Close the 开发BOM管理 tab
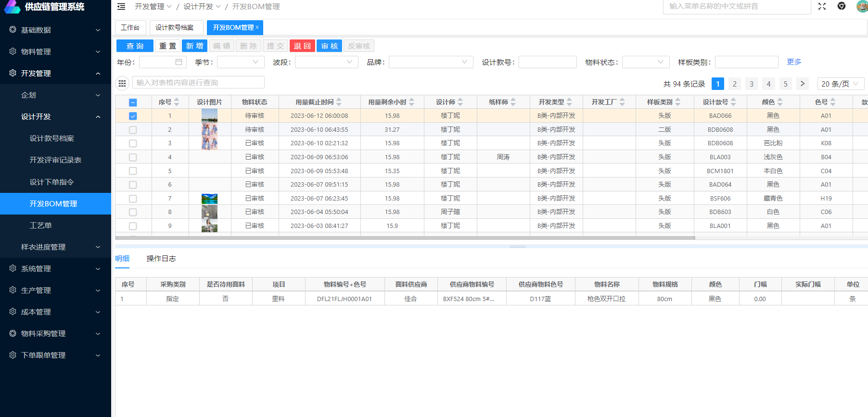Viewport: 868px width, 417px height. tap(257, 27)
